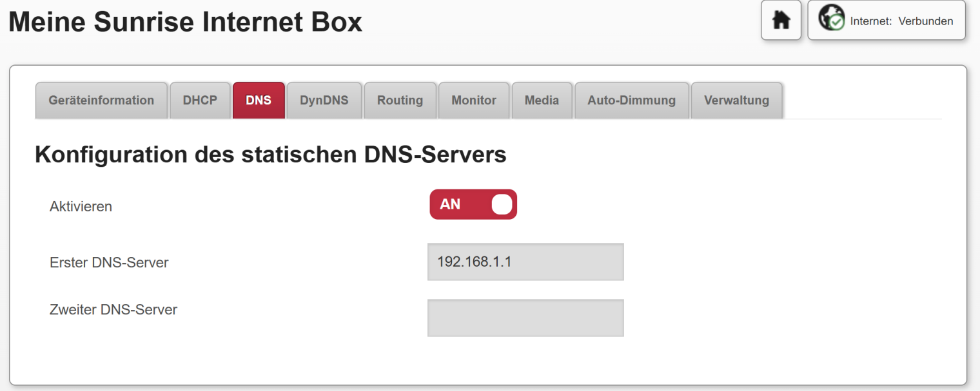Open the Internet: Verbunden status text

(x=901, y=21)
